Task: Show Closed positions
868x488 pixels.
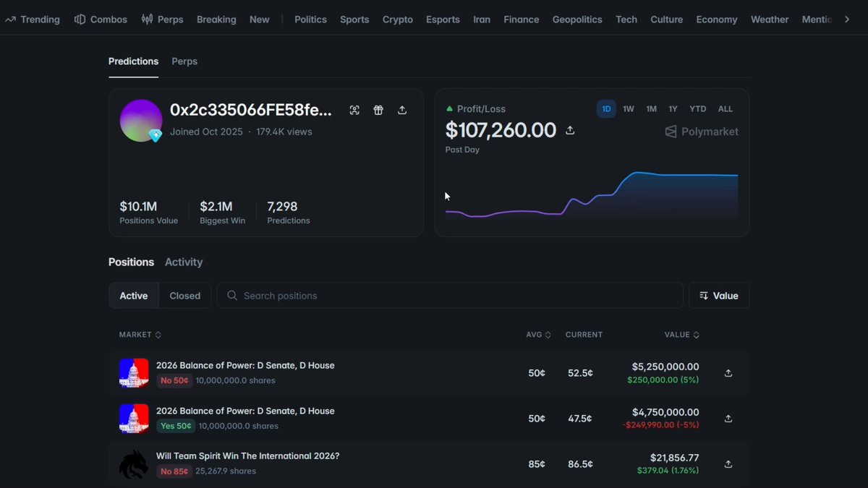Action: click(184, 296)
